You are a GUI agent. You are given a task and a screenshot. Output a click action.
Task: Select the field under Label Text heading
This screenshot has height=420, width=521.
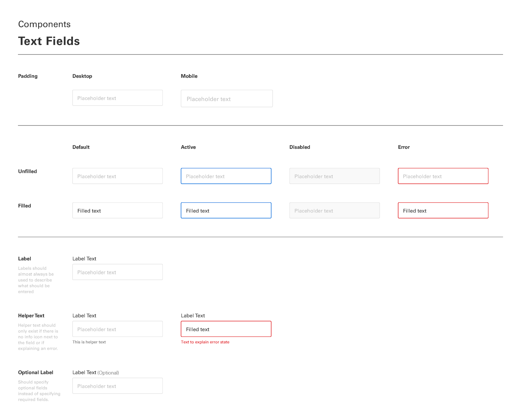click(118, 272)
